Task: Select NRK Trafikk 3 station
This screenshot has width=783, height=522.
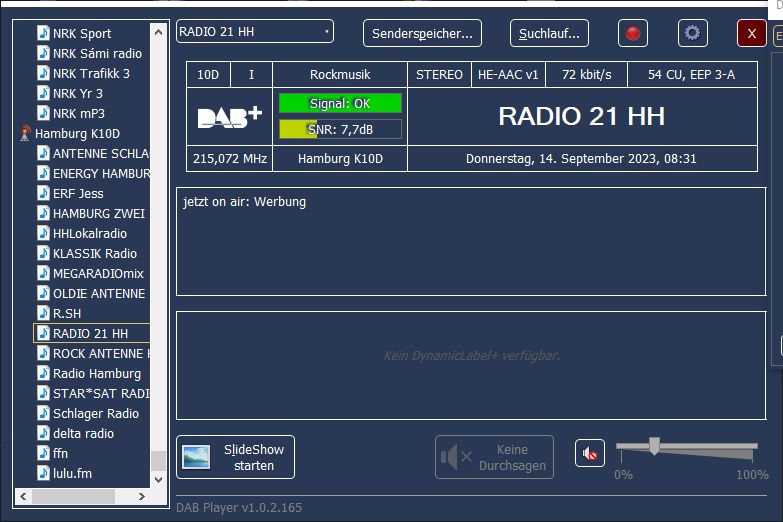Action: (91, 73)
